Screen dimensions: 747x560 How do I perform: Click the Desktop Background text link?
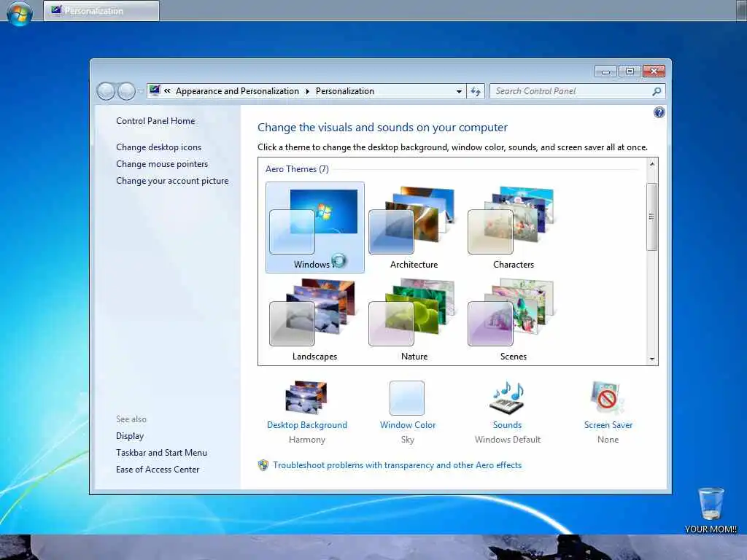click(307, 425)
